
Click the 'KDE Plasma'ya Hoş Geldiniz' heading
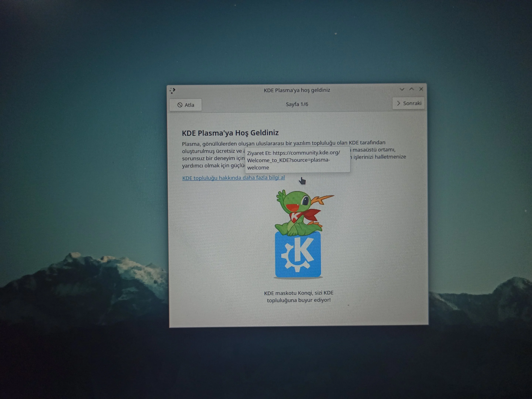(230, 133)
